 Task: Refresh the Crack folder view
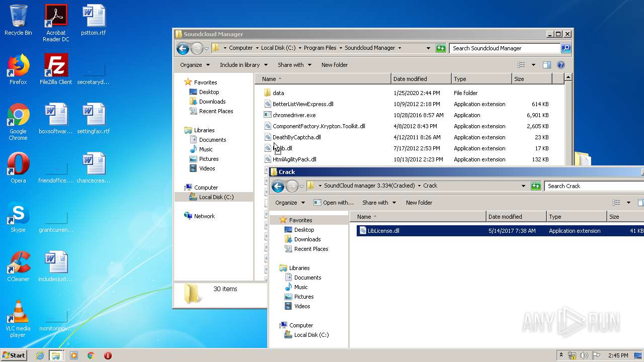(x=536, y=186)
